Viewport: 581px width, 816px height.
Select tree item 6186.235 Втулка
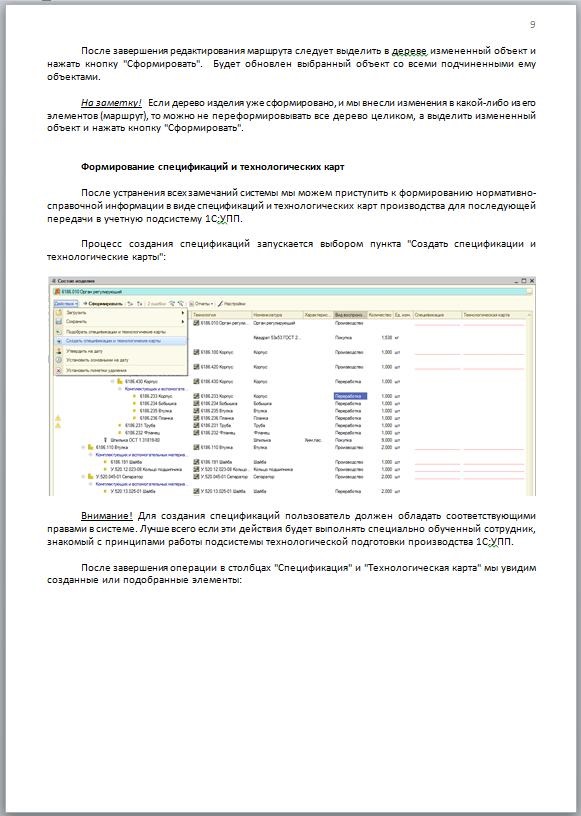156,411
